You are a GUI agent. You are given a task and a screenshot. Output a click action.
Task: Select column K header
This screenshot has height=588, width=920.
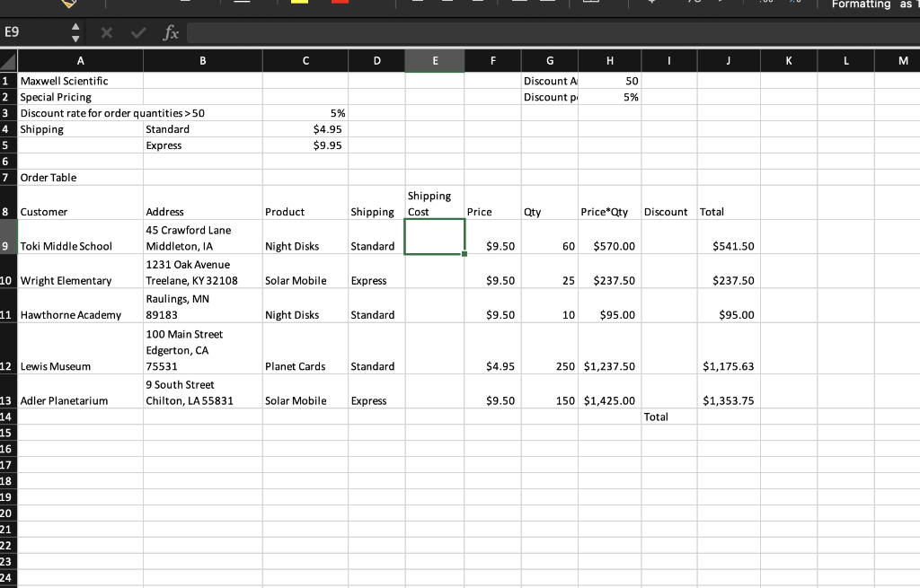789,60
